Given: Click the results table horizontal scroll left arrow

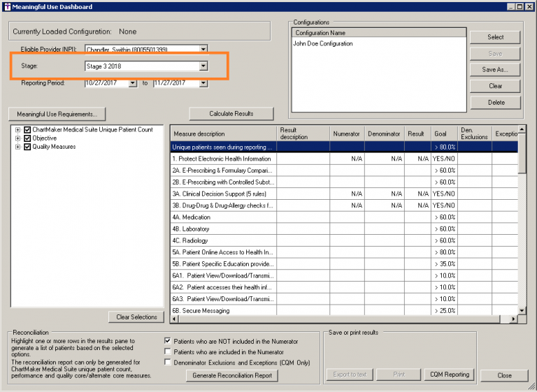Looking at the screenshot, I should pyautogui.click(x=174, y=319).
